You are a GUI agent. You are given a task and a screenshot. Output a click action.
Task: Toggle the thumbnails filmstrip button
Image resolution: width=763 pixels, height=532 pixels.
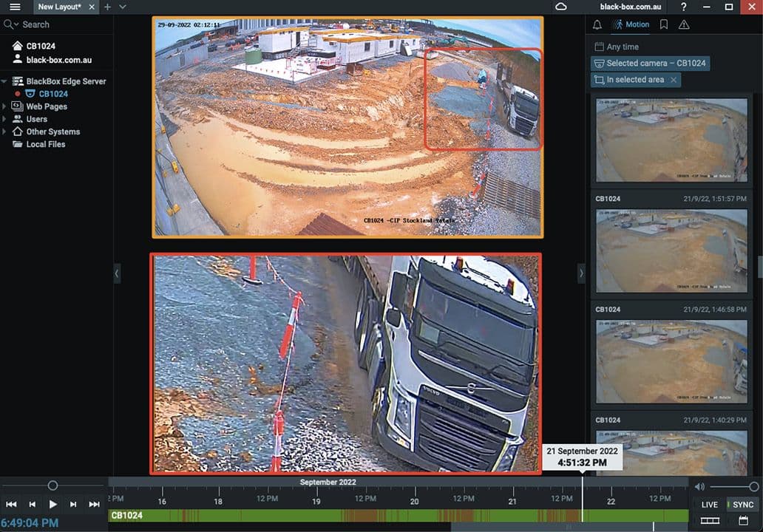tap(710, 521)
